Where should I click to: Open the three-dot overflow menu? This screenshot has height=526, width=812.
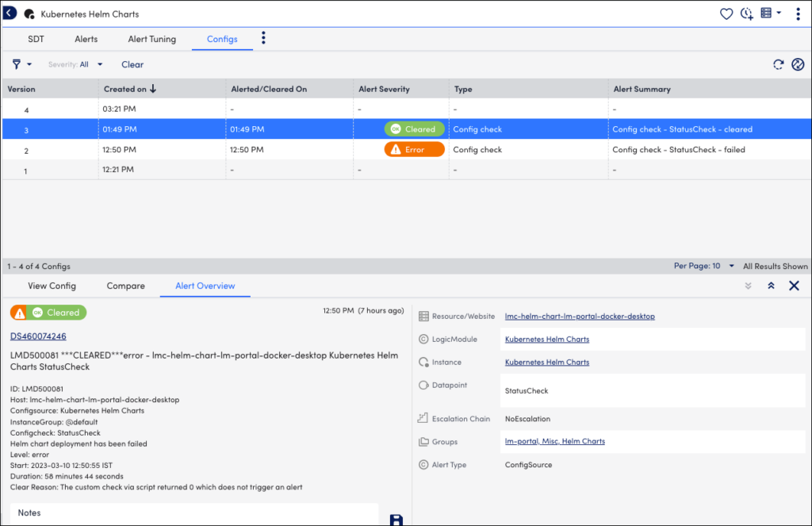coord(798,13)
